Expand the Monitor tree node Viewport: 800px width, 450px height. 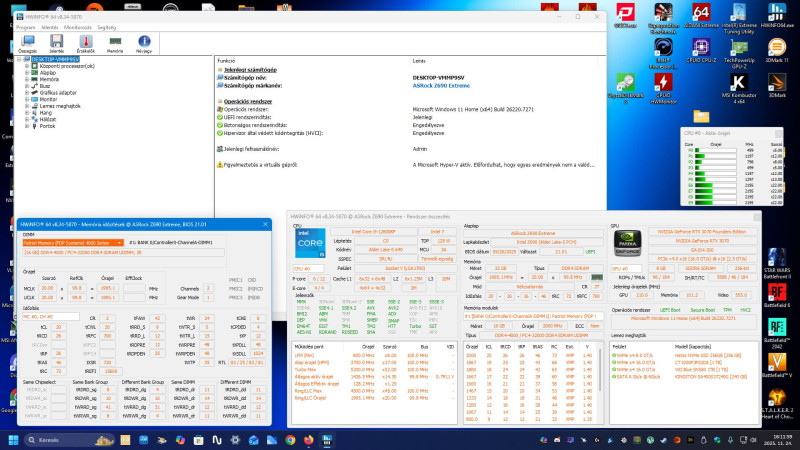pyautogui.click(x=27, y=99)
